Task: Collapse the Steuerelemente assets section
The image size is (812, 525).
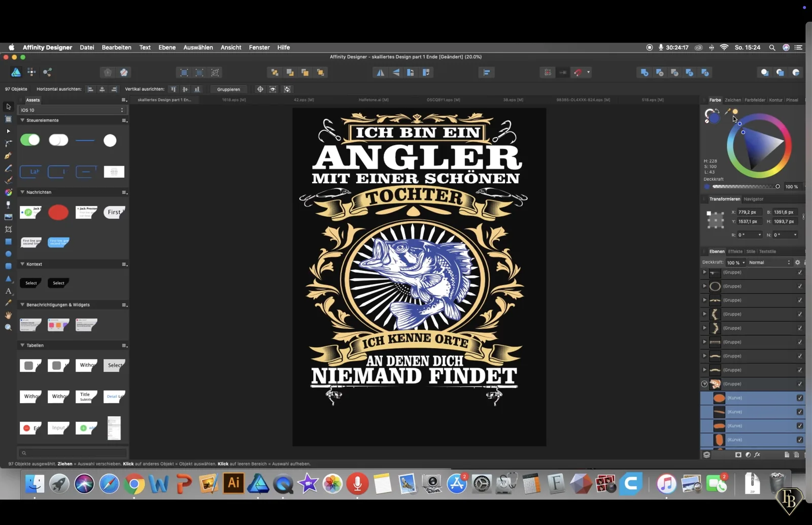Action: (x=22, y=120)
